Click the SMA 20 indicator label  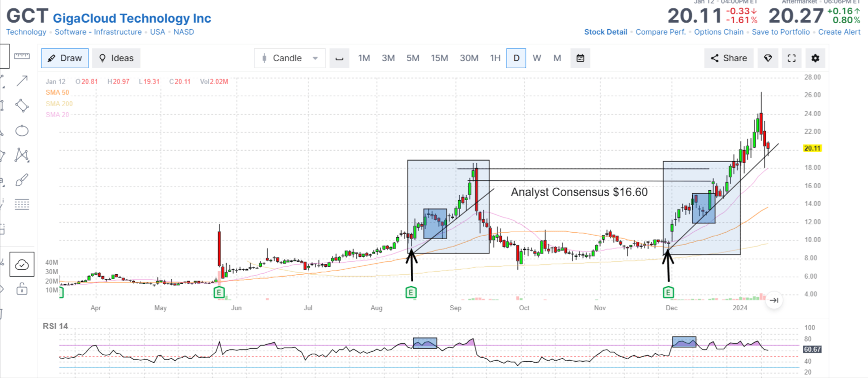57,115
